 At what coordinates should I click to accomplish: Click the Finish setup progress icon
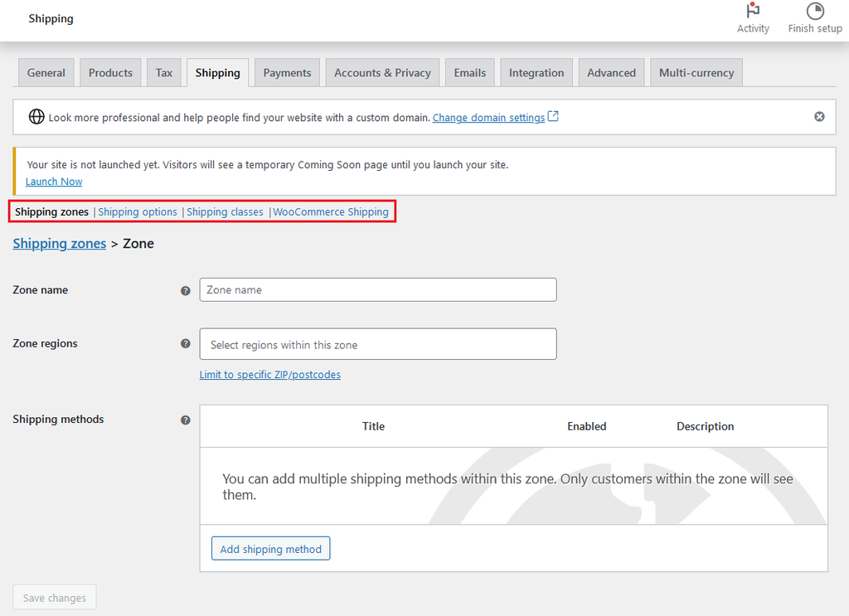[x=814, y=12]
